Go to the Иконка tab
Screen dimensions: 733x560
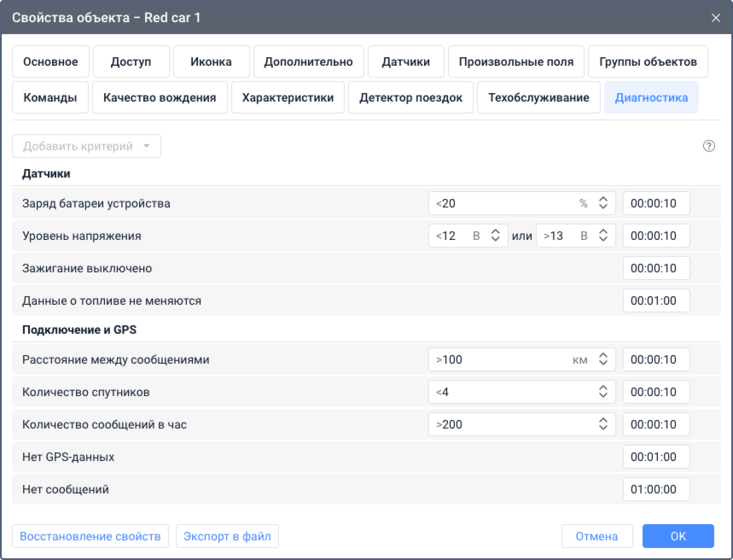point(211,61)
